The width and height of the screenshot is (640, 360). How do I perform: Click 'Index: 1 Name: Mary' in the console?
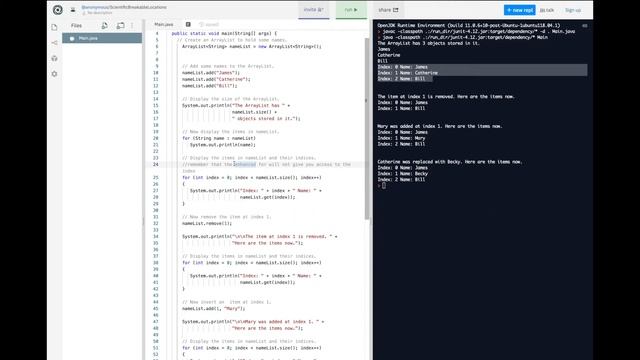[401, 138]
